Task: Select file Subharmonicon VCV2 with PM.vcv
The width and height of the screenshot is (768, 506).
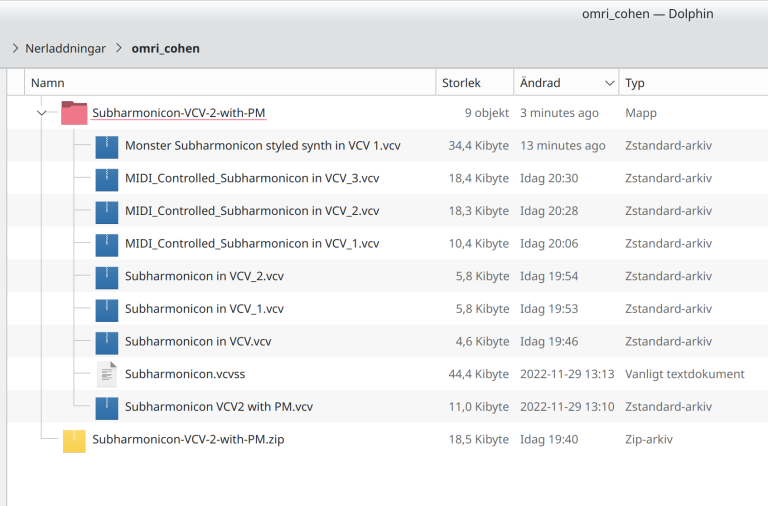Action: coord(218,407)
